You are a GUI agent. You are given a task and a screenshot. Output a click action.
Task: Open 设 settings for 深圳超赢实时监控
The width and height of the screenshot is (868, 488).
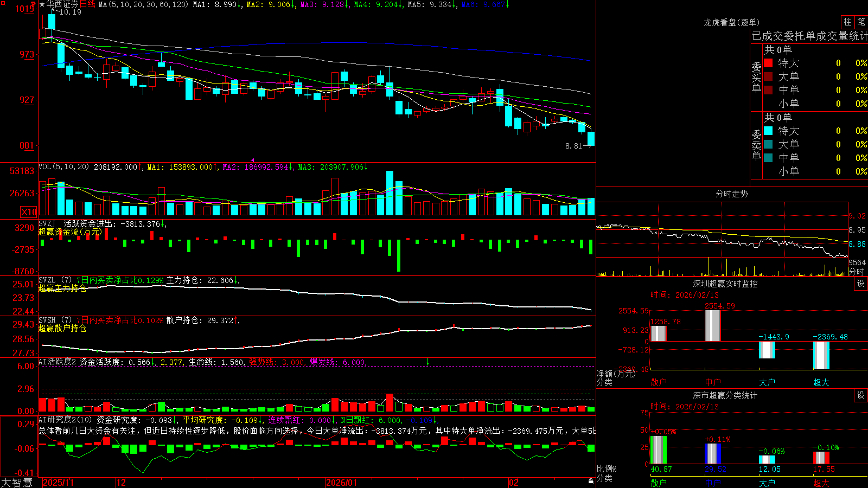tap(861, 284)
